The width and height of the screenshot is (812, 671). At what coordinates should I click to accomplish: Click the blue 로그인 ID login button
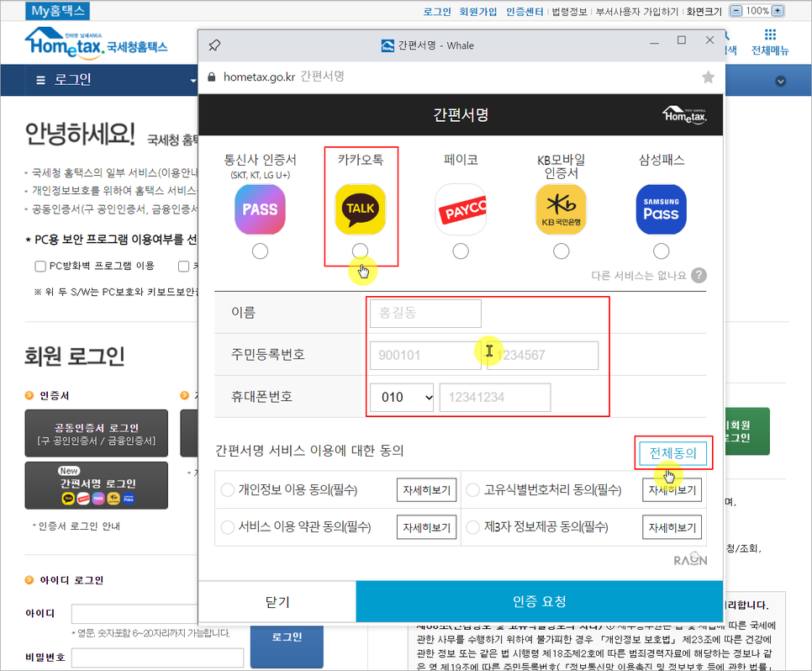(287, 645)
